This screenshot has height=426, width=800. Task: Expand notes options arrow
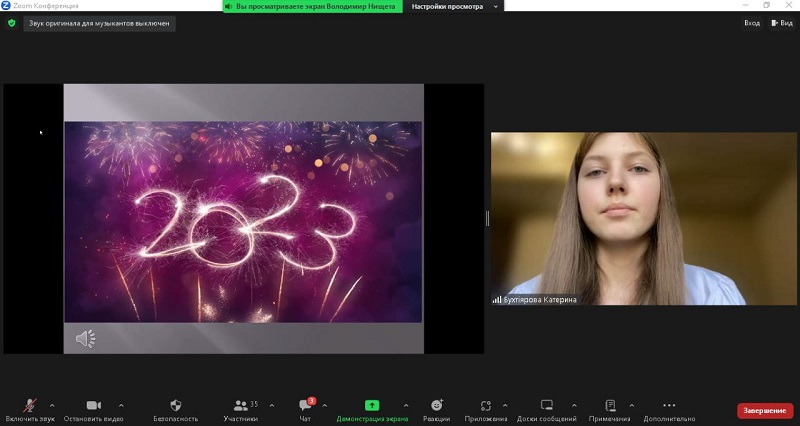632,406
